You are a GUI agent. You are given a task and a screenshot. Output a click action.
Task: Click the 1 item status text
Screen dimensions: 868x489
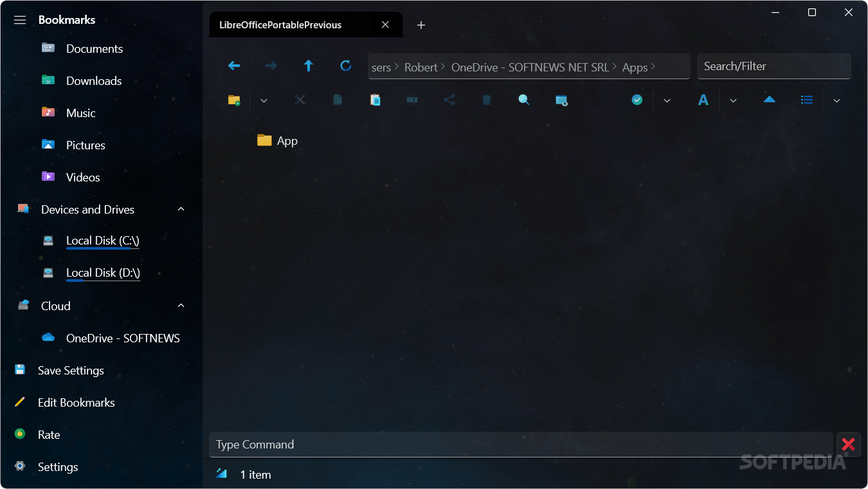pyautogui.click(x=255, y=475)
